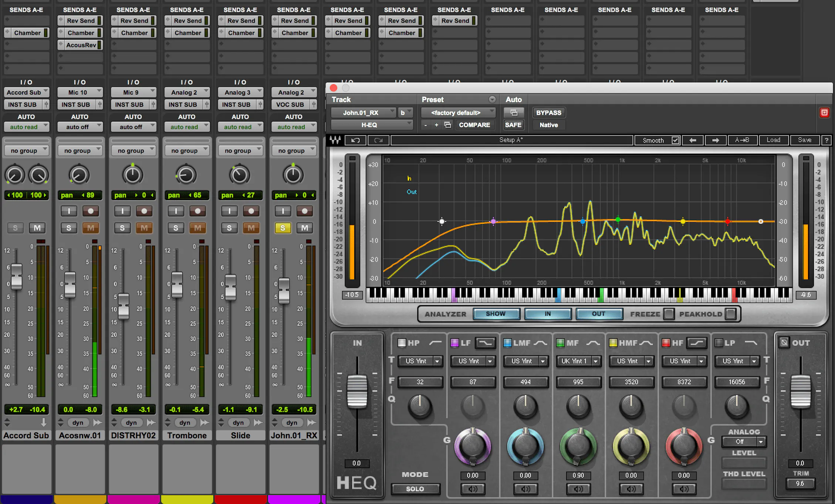Open the H-EQ help question mark
835x504 pixels.
click(826, 140)
